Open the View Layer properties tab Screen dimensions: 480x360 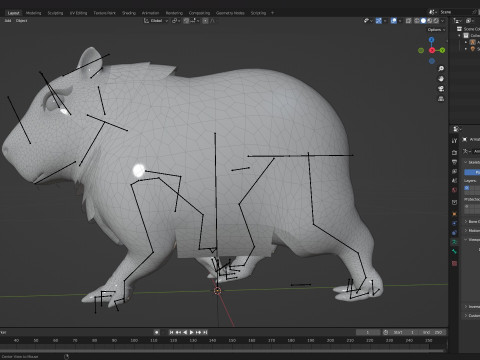[454, 171]
